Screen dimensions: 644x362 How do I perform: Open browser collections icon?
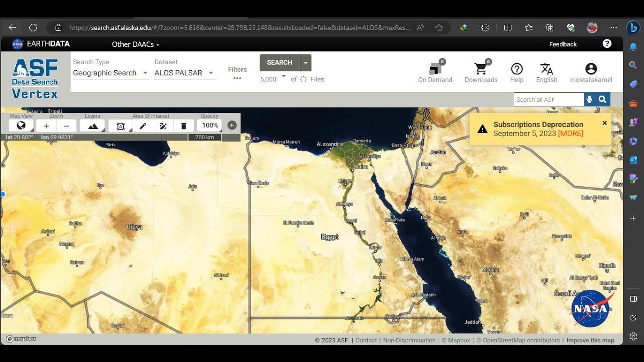click(549, 28)
